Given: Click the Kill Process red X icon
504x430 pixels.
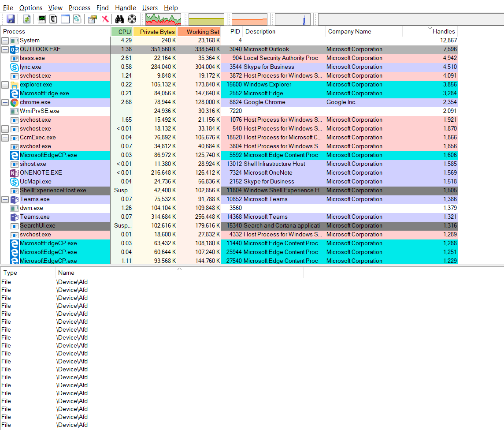Looking at the screenshot, I should 105,19.
